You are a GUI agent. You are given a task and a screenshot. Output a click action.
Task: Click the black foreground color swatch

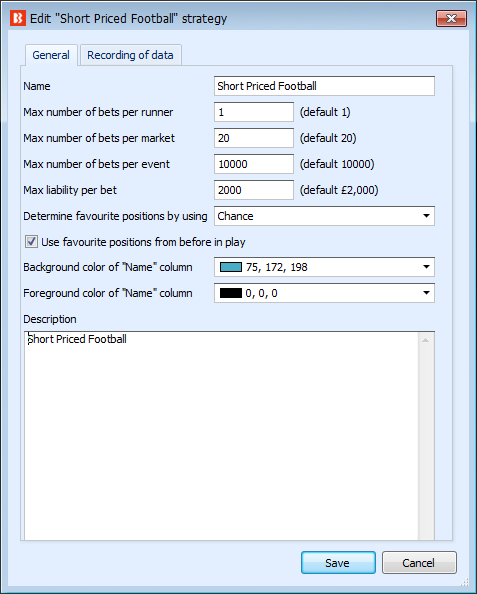click(x=231, y=293)
